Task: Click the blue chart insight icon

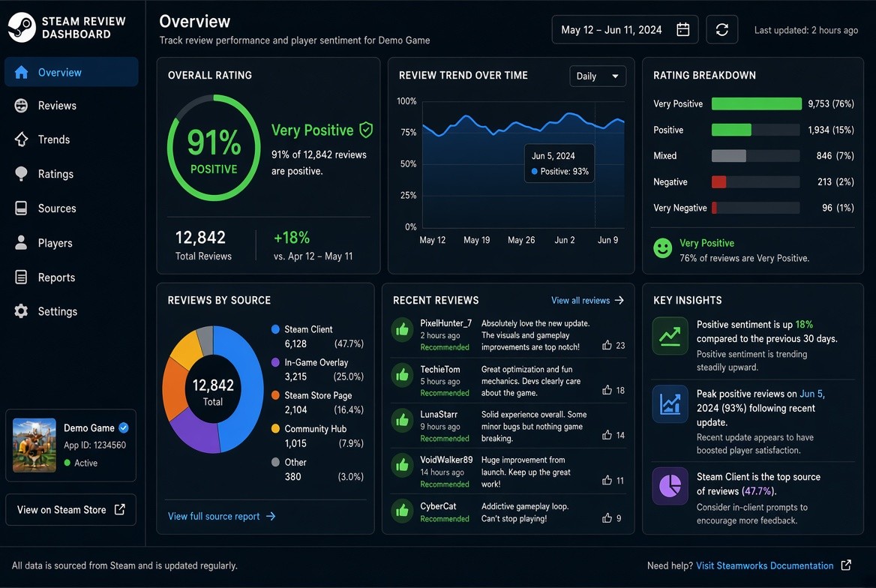Action: (670, 404)
